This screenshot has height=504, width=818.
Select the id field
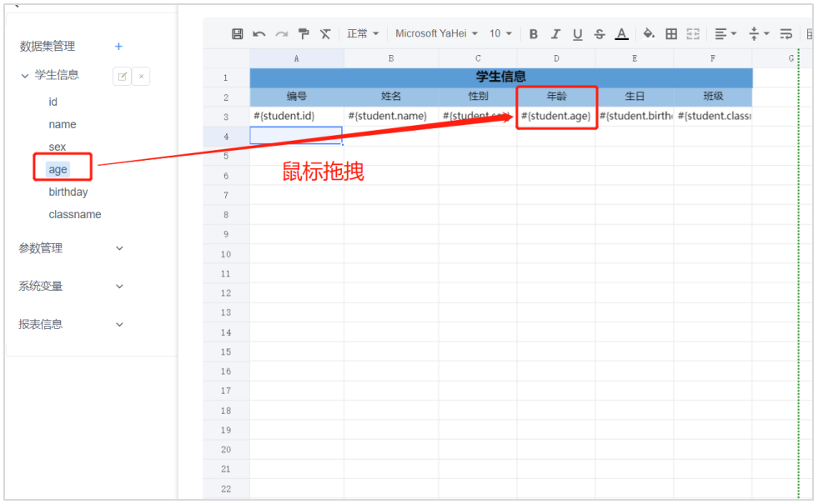click(53, 102)
